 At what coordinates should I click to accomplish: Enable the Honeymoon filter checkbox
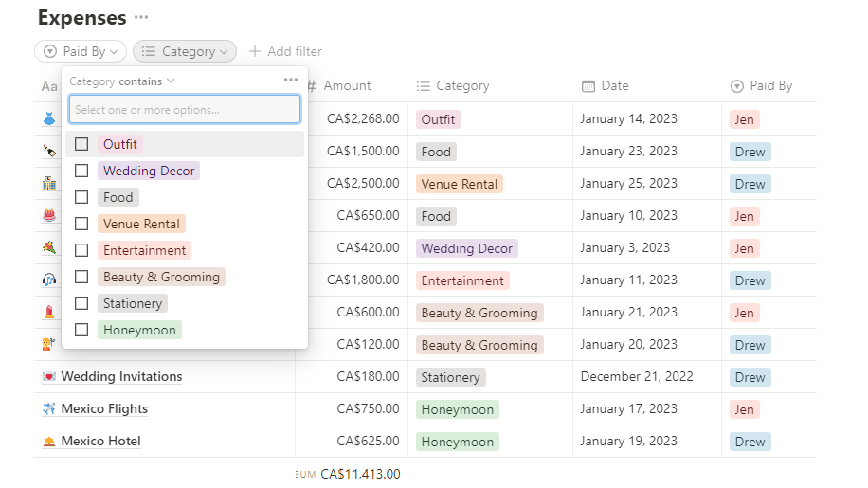pos(81,330)
